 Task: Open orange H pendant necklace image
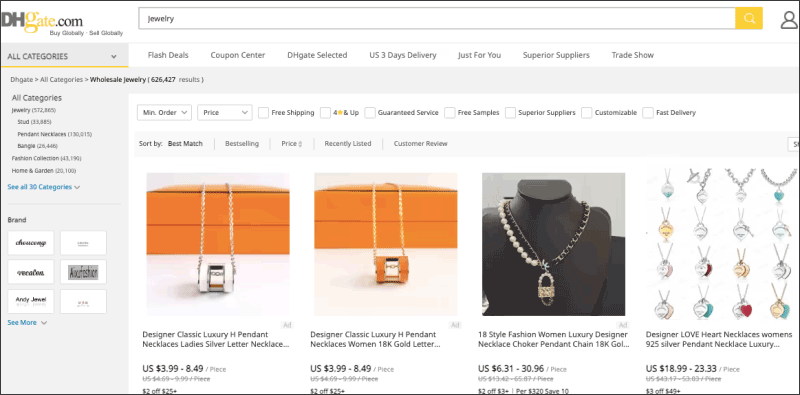tap(386, 244)
